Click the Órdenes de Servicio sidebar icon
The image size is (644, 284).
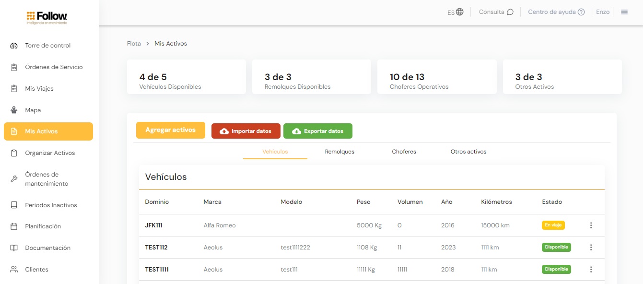point(14,67)
